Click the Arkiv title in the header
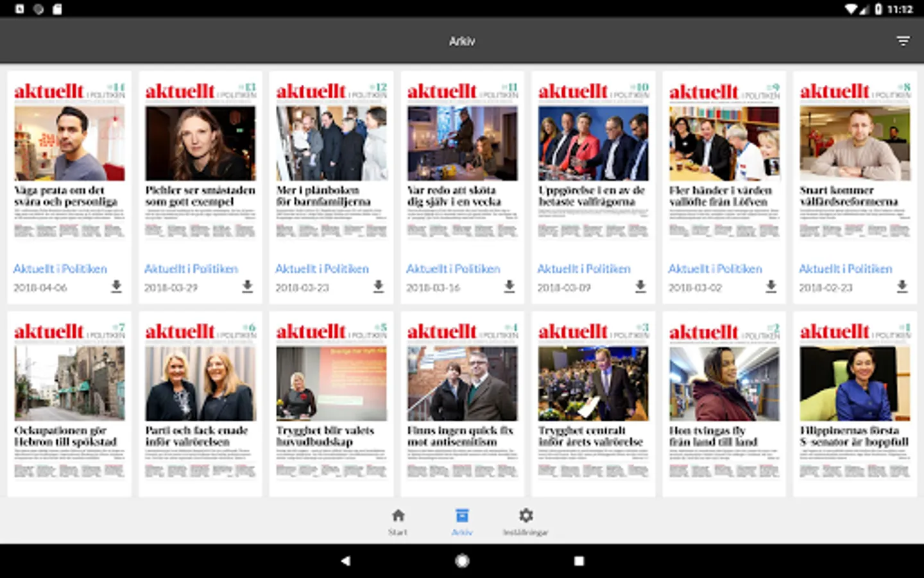This screenshot has width=924, height=578. coord(462,41)
